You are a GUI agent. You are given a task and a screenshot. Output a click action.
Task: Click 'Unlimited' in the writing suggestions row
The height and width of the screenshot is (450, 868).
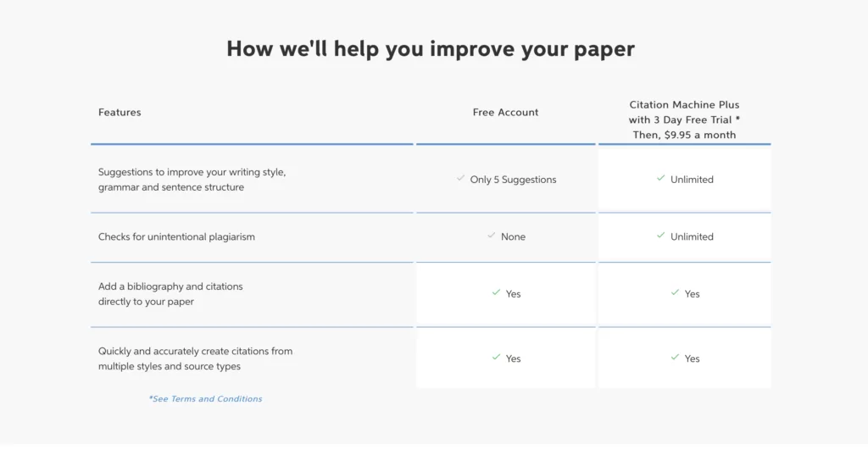click(x=692, y=180)
